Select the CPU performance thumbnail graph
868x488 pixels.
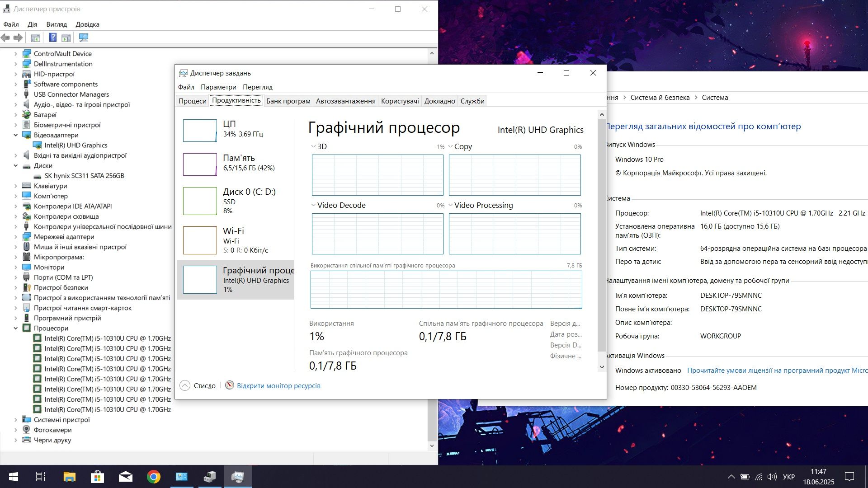[200, 131]
